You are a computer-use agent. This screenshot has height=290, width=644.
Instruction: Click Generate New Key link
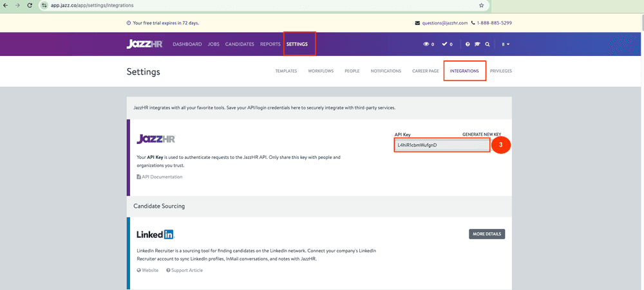(482, 134)
